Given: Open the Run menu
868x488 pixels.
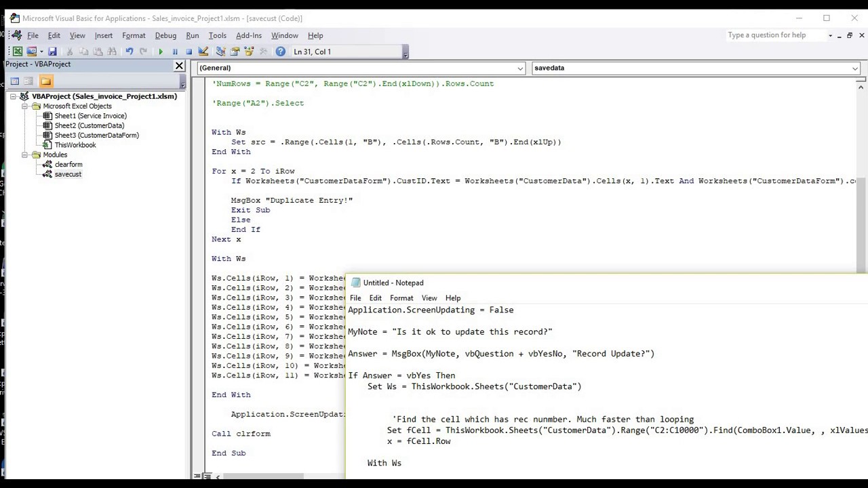Looking at the screenshot, I should pyautogui.click(x=193, y=35).
